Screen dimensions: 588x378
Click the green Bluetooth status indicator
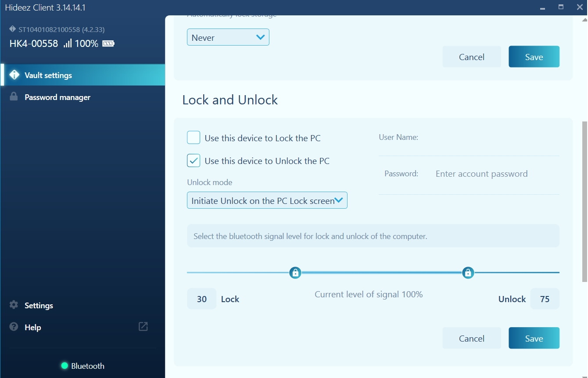point(65,366)
